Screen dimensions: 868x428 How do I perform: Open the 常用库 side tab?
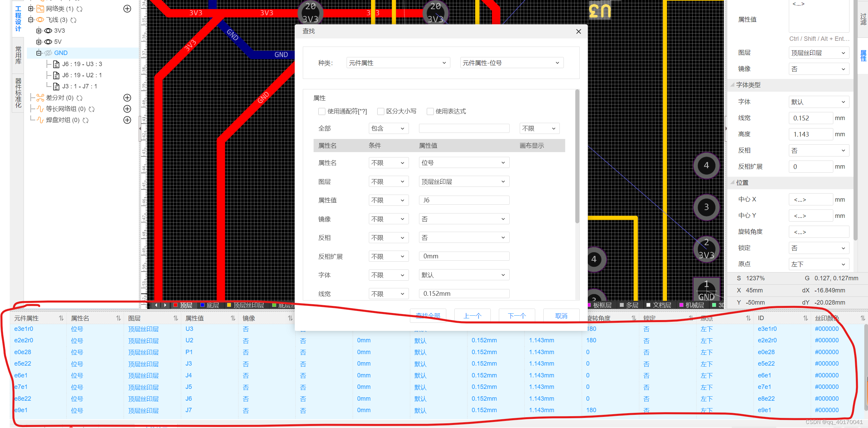point(18,55)
